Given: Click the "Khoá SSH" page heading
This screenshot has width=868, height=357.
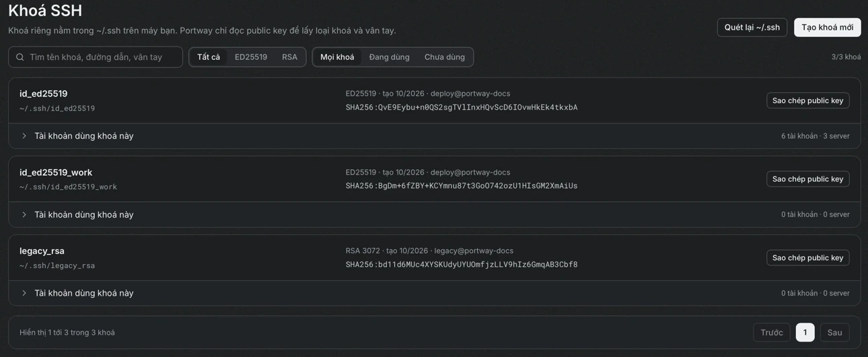Looking at the screenshot, I should point(45,11).
